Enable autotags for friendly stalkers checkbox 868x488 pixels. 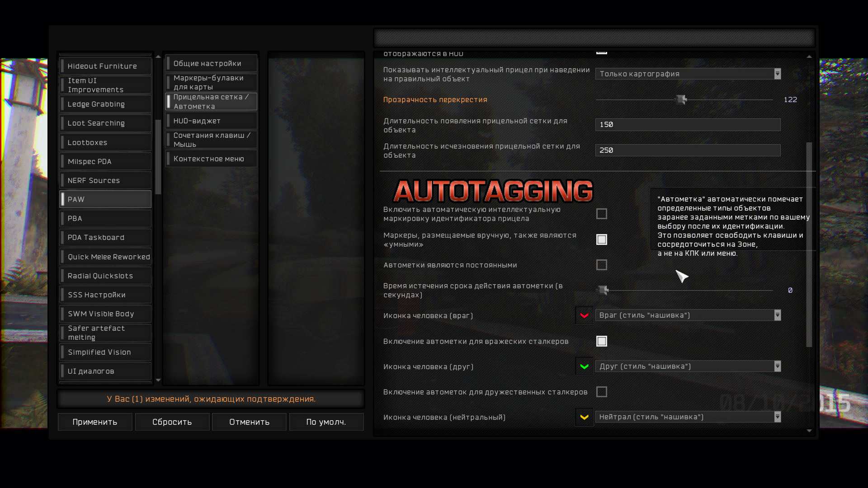click(601, 392)
